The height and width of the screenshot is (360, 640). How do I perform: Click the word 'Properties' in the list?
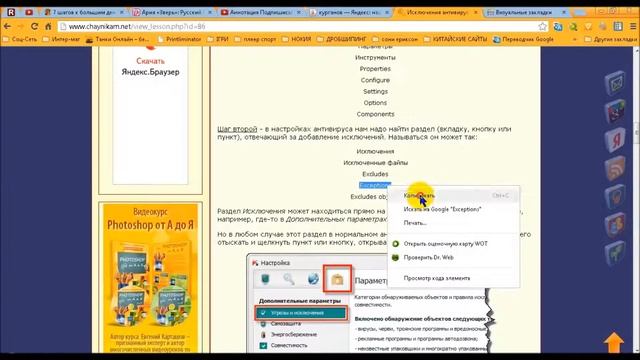pyautogui.click(x=375, y=69)
